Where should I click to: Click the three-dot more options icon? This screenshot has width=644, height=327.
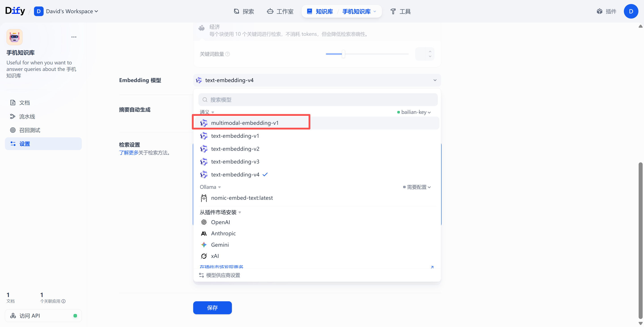click(74, 37)
